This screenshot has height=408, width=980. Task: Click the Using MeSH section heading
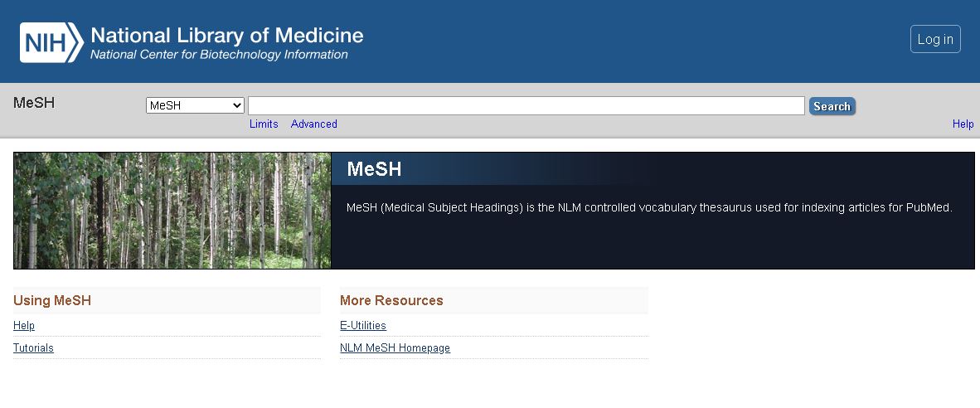52,300
